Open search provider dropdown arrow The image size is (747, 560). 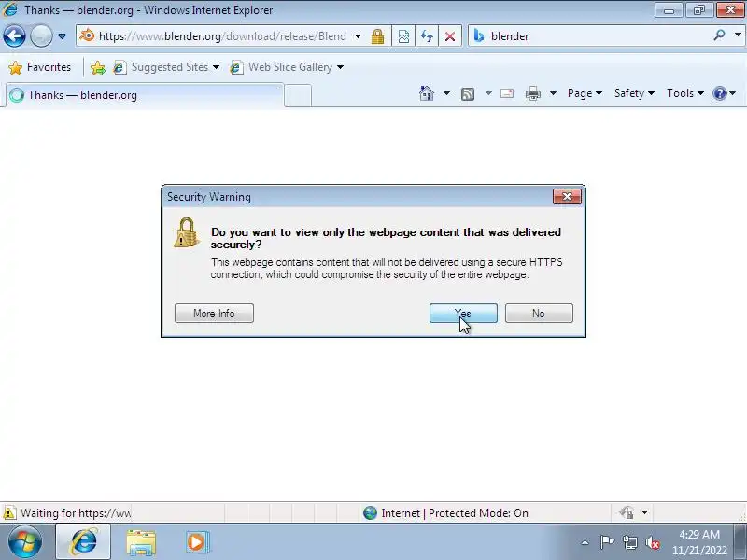(x=738, y=35)
